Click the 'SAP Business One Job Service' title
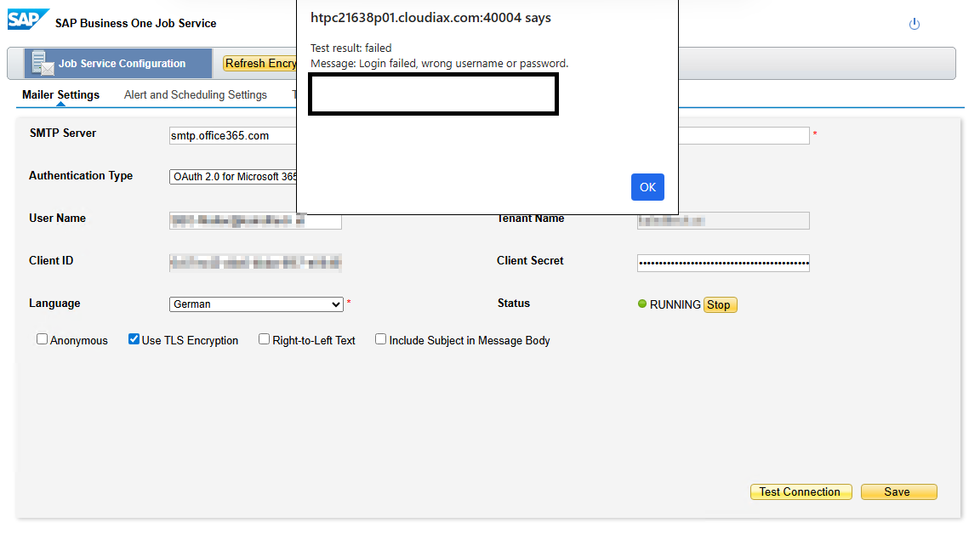Viewport: 980px width, 551px height. click(x=135, y=23)
